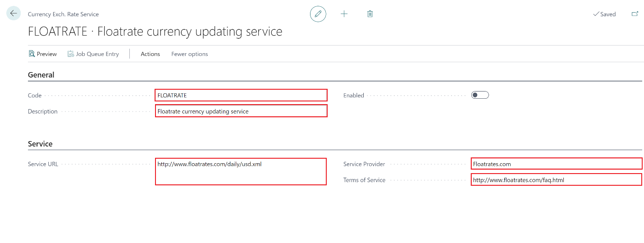
Task: Click the Preview magnifier icon
Action: tap(32, 54)
